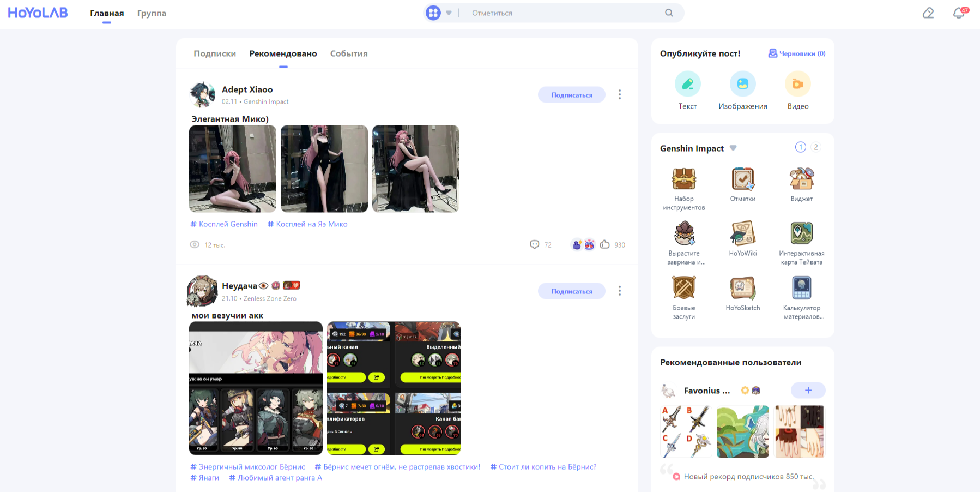Open the post editor pencil icon
Viewport: 980px width, 492px height.
(928, 13)
